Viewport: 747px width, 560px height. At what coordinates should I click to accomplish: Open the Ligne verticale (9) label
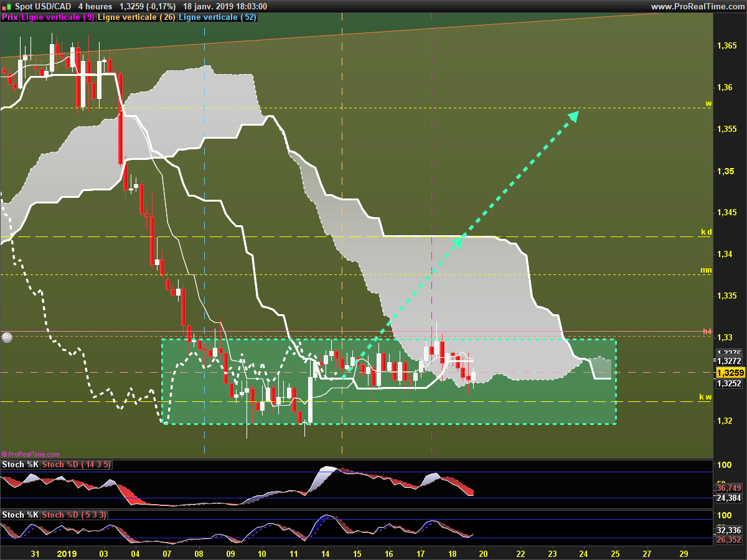(58, 17)
